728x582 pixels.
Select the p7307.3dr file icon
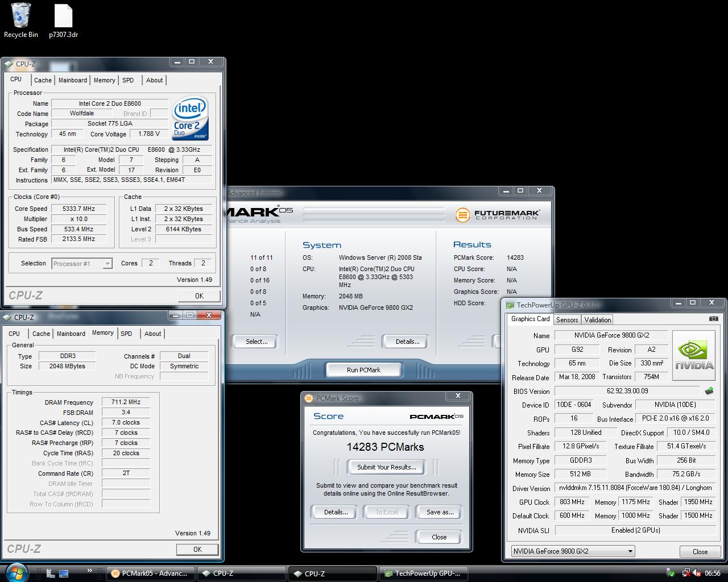[63, 20]
